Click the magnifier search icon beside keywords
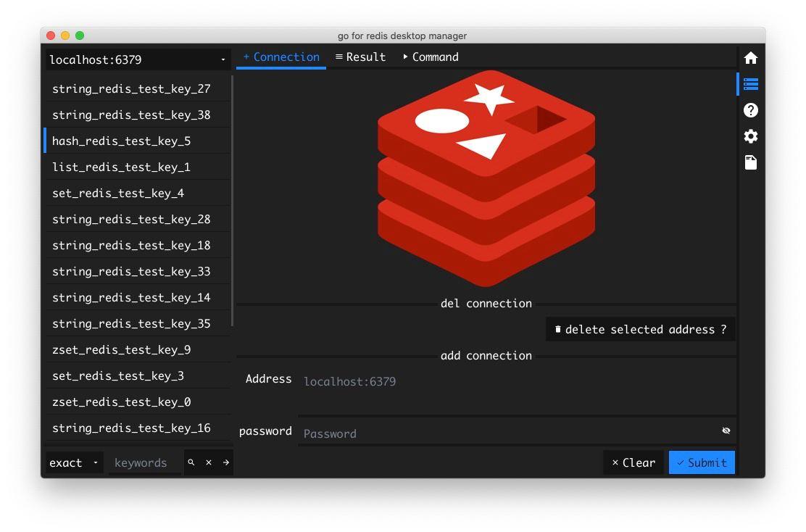This screenshot has width=806, height=532. coord(191,462)
